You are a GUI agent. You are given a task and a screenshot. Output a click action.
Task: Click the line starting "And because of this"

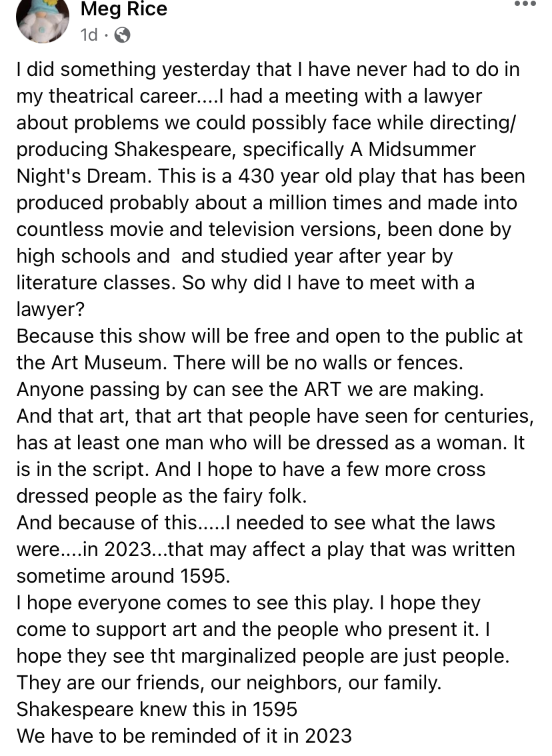tap(255, 523)
